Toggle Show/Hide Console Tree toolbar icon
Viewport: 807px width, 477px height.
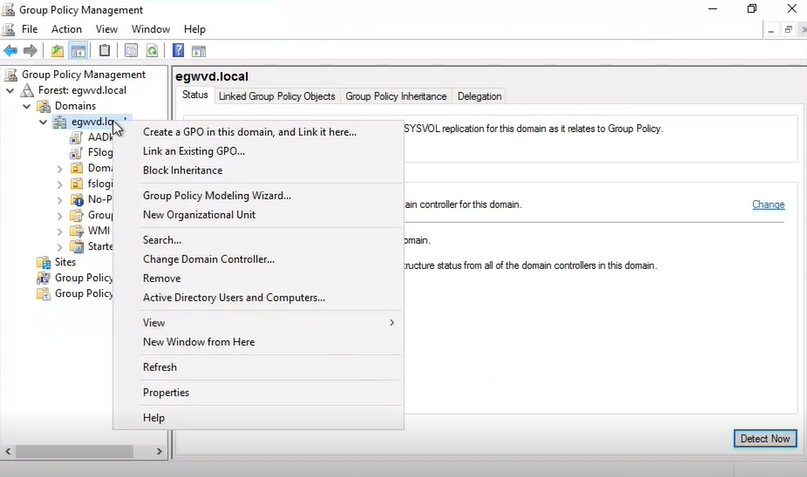78,50
